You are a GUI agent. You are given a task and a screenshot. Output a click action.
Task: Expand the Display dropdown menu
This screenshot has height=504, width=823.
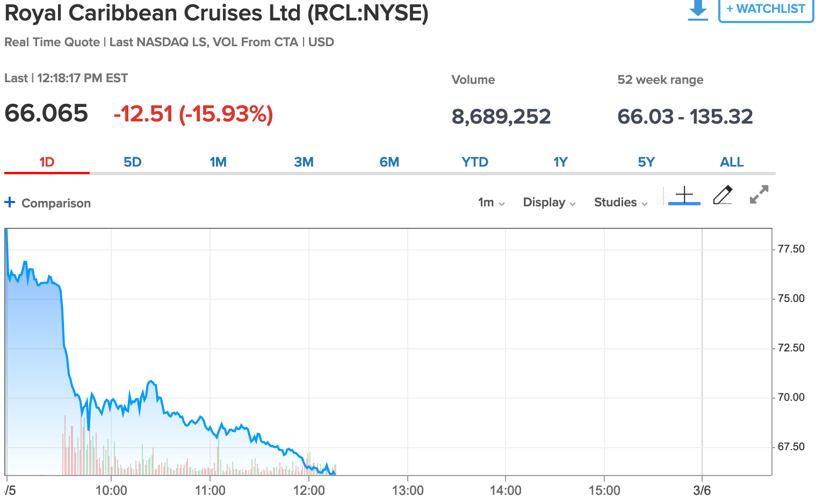coord(549,203)
